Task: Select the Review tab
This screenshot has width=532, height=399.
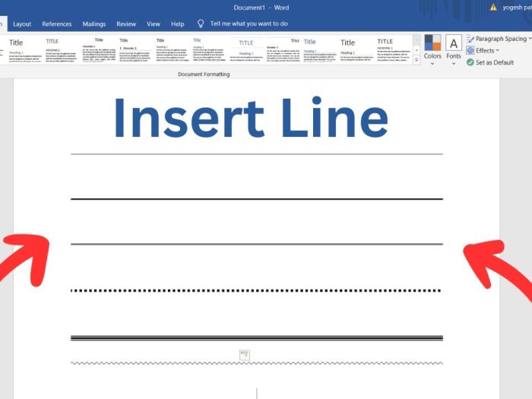Action: pyautogui.click(x=126, y=24)
